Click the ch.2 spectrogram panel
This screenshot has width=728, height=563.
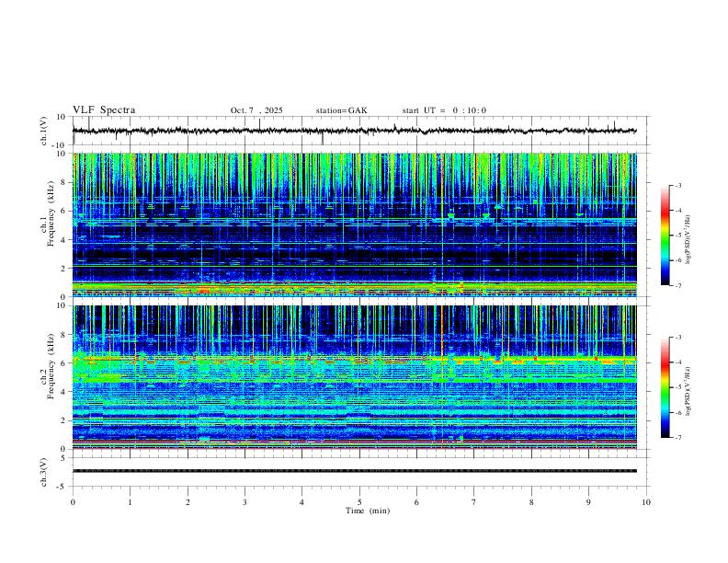pyautogui.click(x=355, y=377)
